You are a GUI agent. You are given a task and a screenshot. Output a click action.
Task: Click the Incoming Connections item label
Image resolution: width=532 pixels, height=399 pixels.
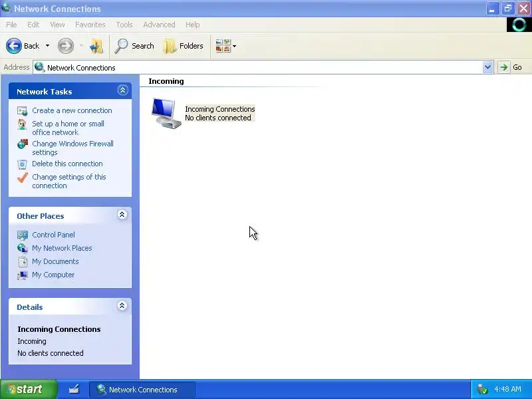(219, 113)
